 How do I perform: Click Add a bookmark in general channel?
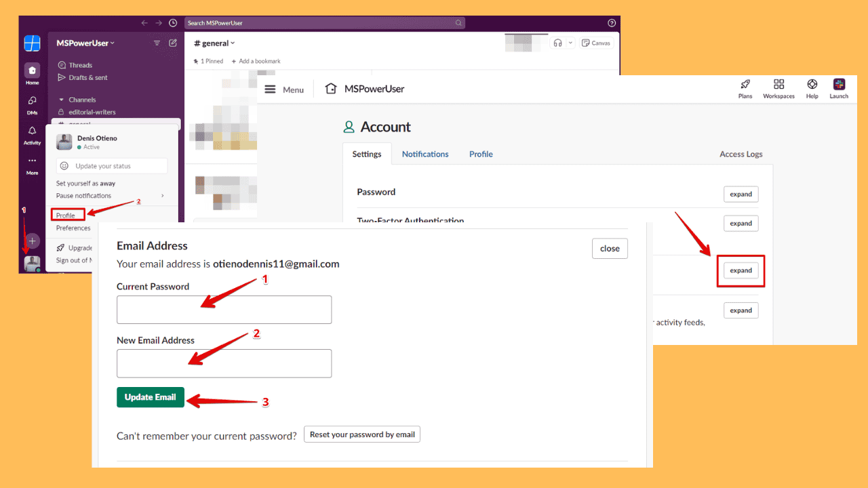click(256, 61)
